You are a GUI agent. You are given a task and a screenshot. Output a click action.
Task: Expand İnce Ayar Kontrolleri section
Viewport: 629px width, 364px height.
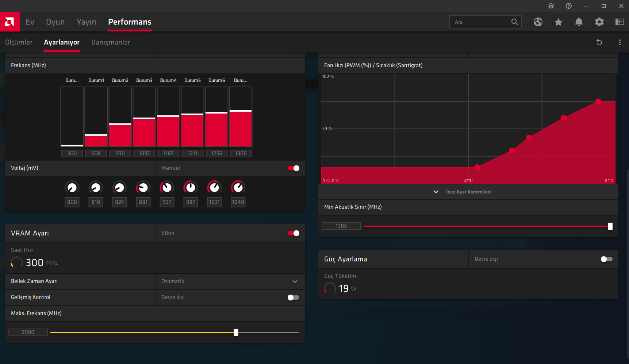(468, 192)
